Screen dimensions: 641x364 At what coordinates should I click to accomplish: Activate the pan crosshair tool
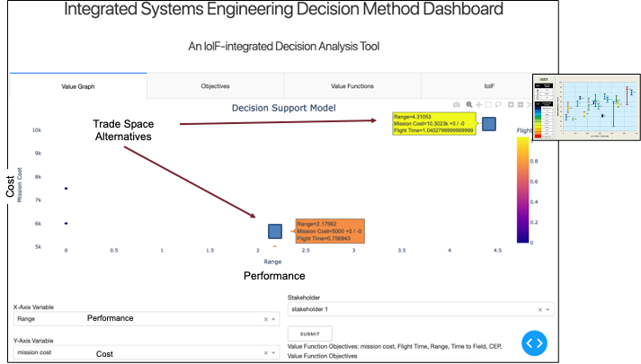click(479, 105)
